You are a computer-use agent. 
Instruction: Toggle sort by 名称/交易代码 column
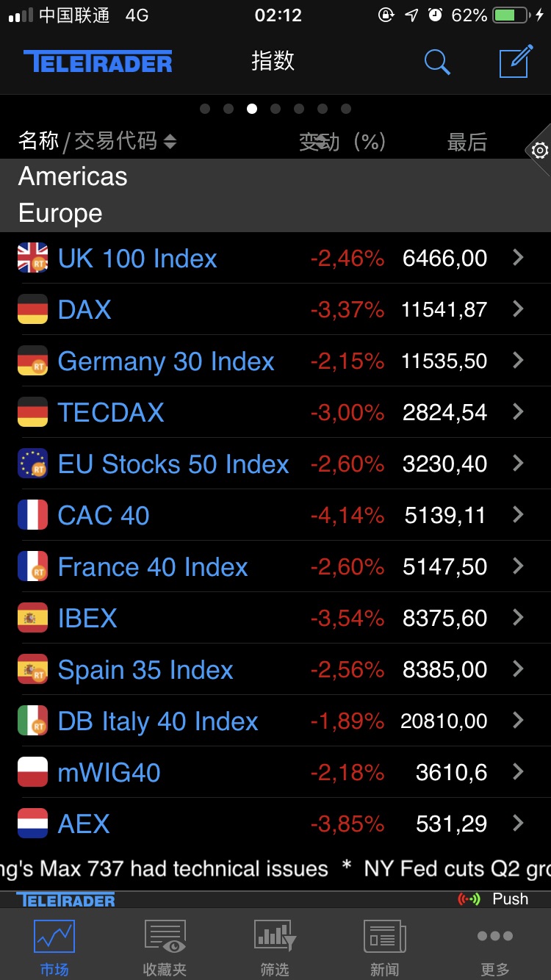tap(97, 141)
